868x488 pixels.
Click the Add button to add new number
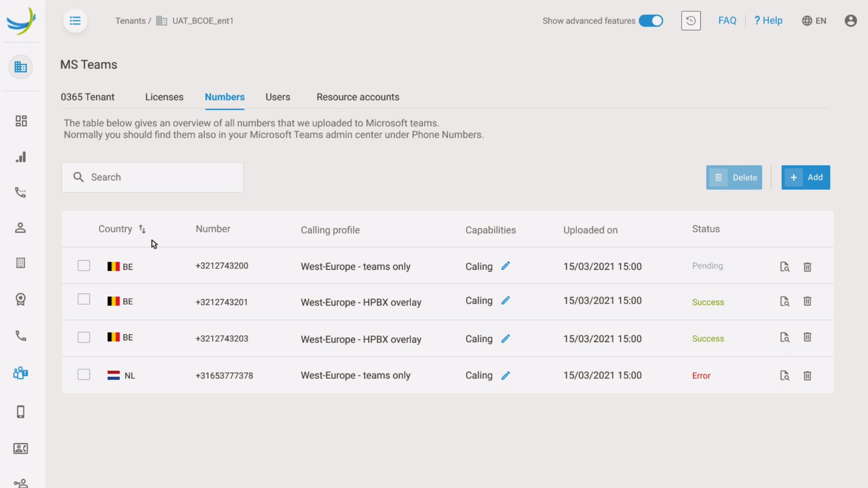click(806, 177)
